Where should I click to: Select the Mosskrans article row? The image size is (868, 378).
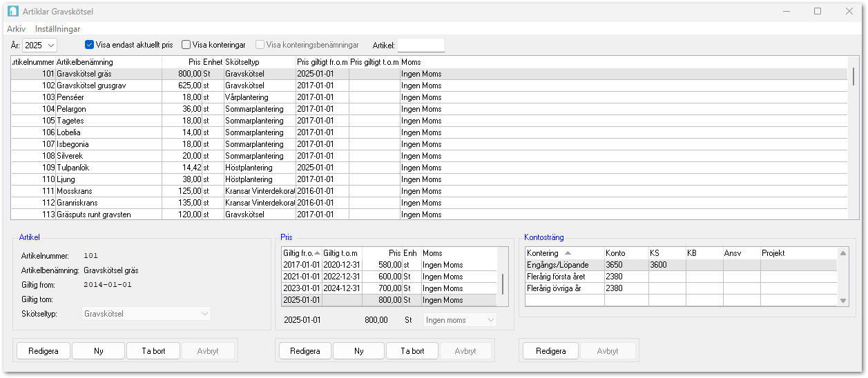pyautogui.click(x=429, y=191)
